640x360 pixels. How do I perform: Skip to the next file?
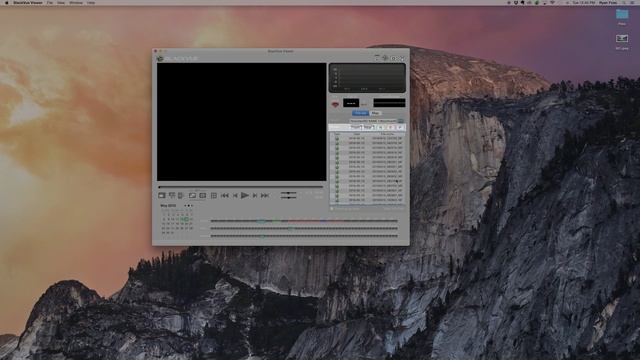265,196
